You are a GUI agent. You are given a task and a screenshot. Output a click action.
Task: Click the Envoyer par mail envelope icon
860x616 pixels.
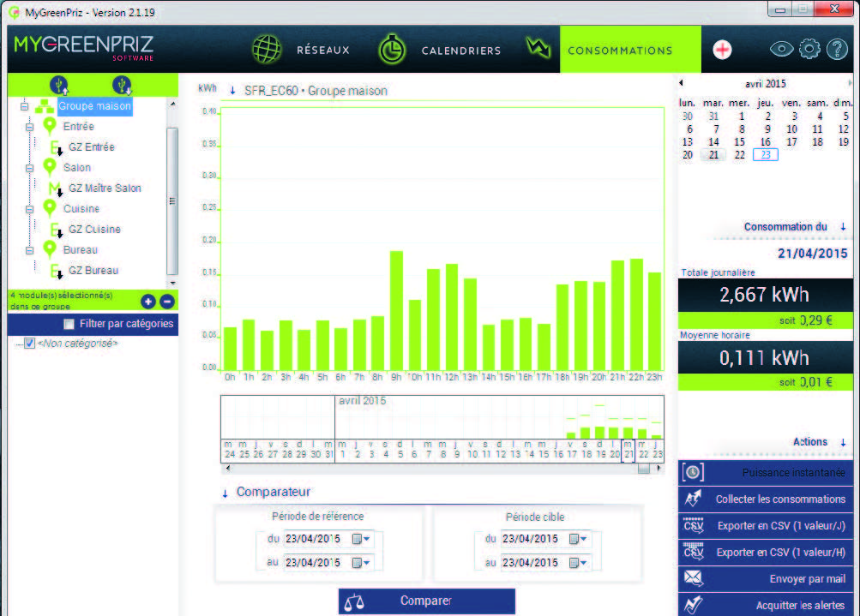[693, 579]
